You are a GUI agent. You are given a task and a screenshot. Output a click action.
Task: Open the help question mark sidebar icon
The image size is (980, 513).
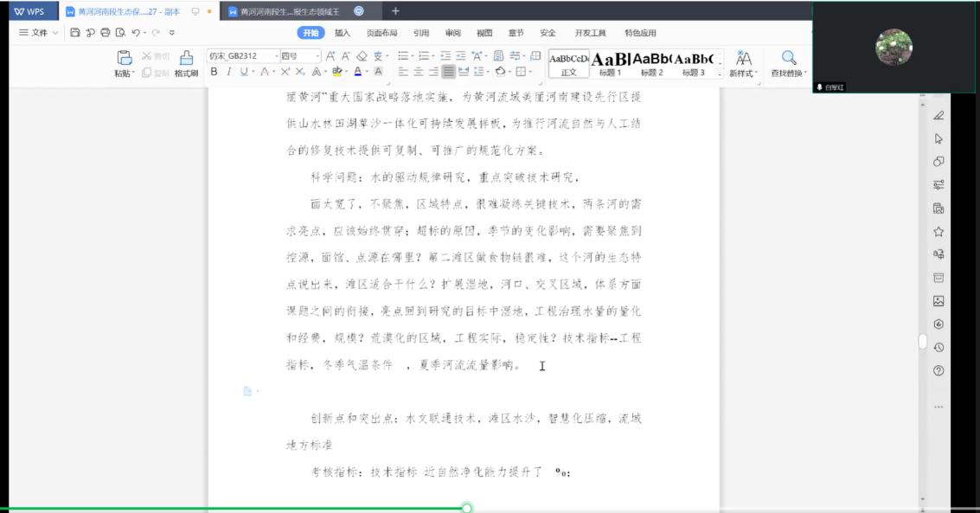point(938,370)
